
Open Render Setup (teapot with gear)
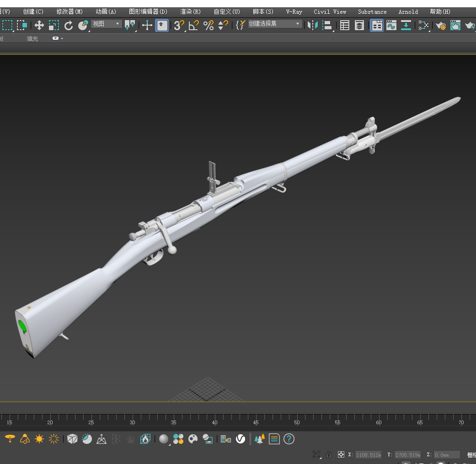point(440,26)
